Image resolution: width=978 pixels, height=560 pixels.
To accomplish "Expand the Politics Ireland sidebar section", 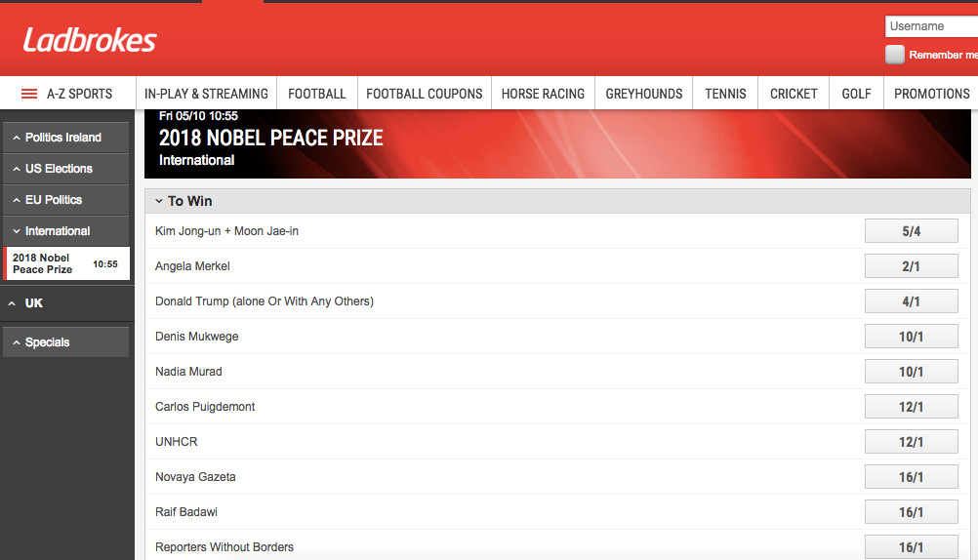I will point(65,138).
